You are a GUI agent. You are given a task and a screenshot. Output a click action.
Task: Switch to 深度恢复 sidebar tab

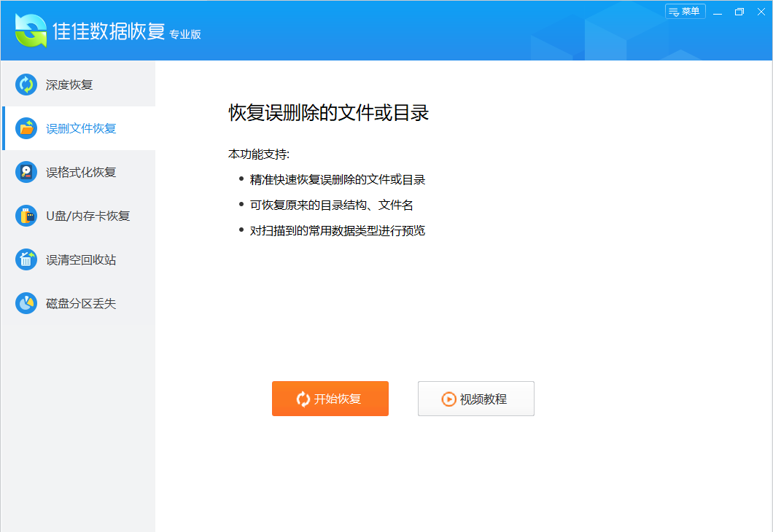click(79, 85)
